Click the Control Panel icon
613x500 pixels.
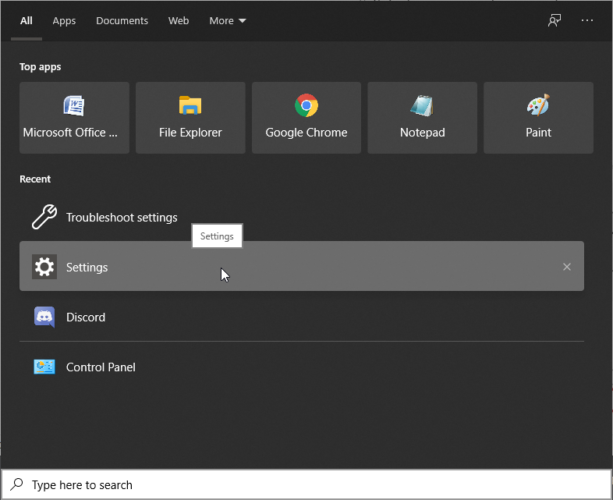point(44,367)
